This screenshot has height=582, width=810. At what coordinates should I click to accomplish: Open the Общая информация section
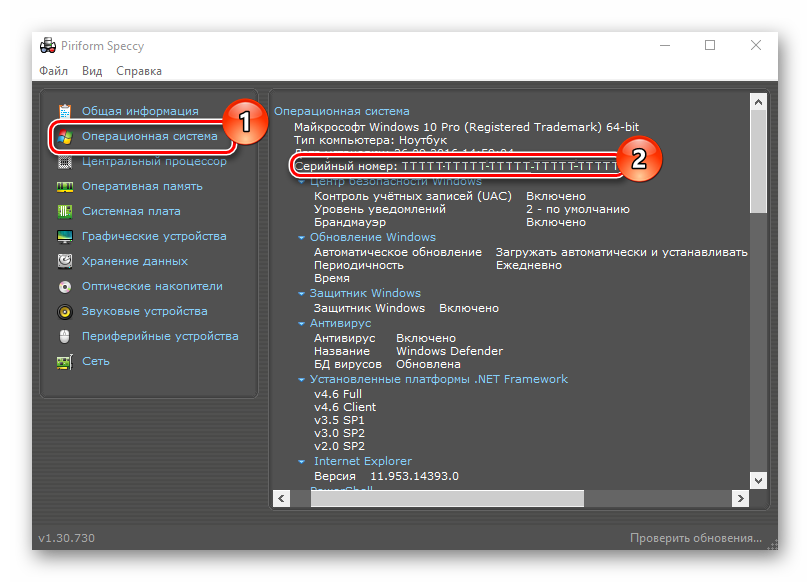tap(140, 111)
